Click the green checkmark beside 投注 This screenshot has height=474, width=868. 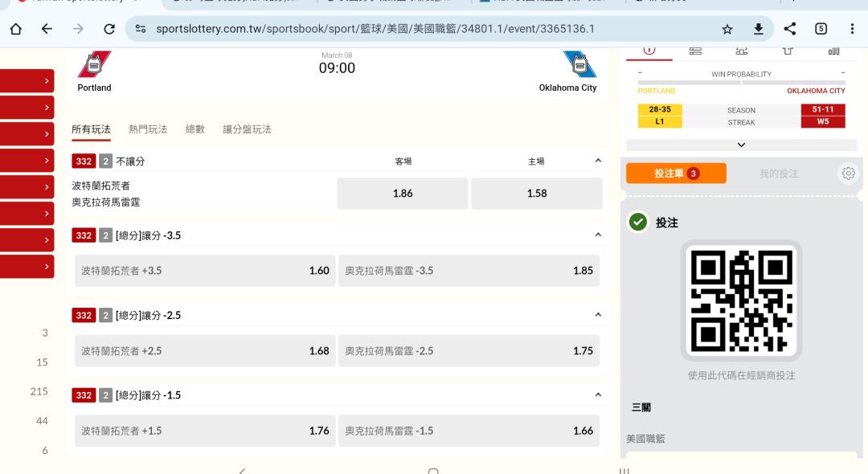click(637, 223)
